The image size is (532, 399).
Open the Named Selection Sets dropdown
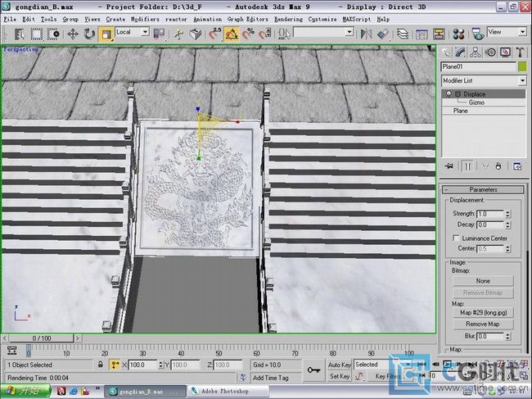click(349, 32)
